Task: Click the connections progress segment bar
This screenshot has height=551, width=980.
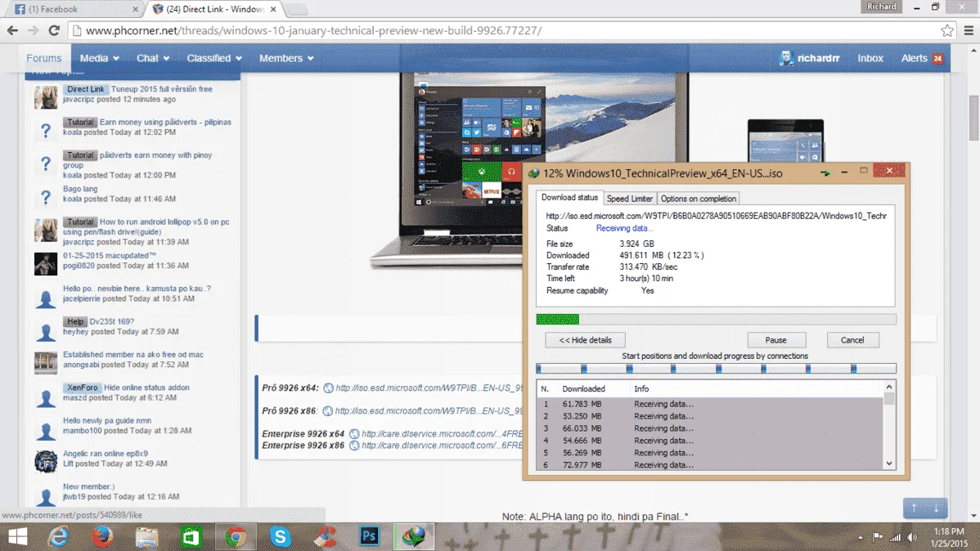Action: point(716,369)
